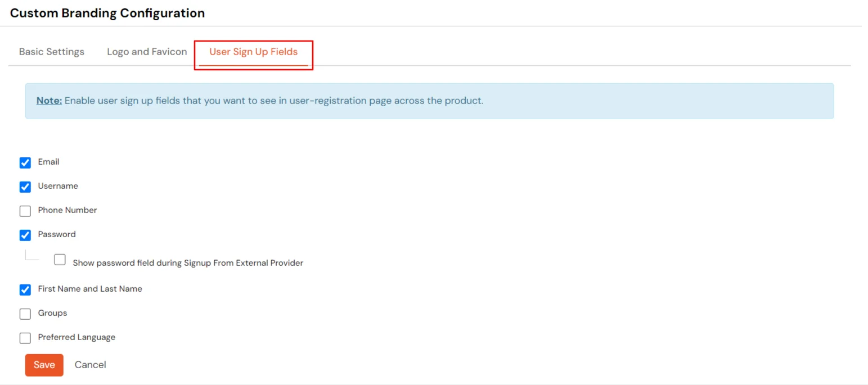Select the User Sign Up Fields tab
Screen dimensions: 868x385
[x=253, y=51]
